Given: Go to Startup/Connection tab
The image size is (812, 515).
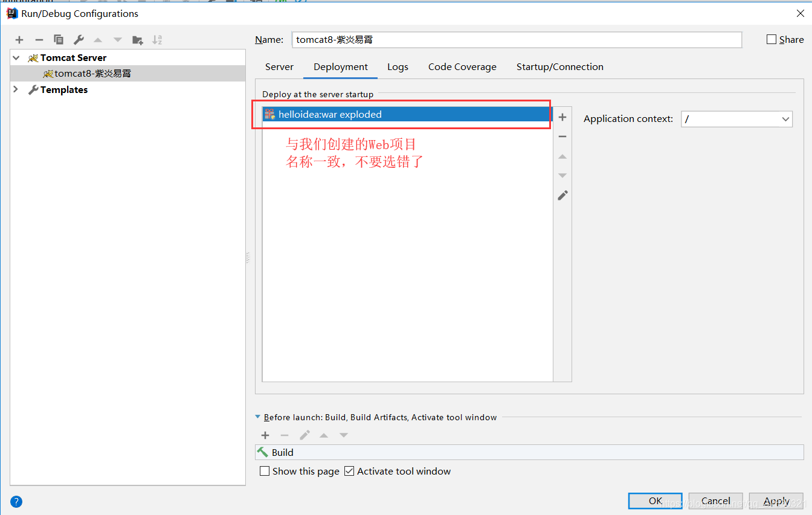Looking at the screenshot, I should tap(560, 67).
